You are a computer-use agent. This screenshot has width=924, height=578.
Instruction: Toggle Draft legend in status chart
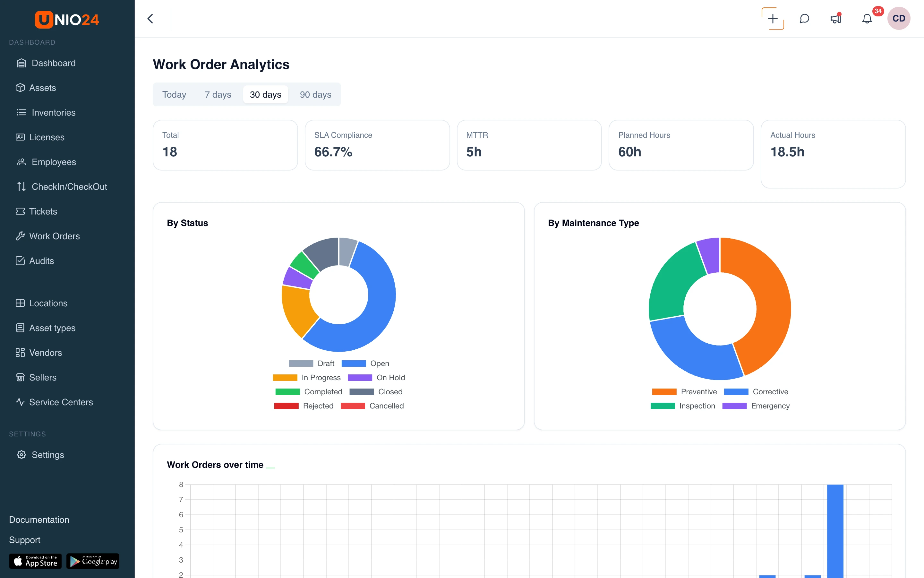pos(311,363)
